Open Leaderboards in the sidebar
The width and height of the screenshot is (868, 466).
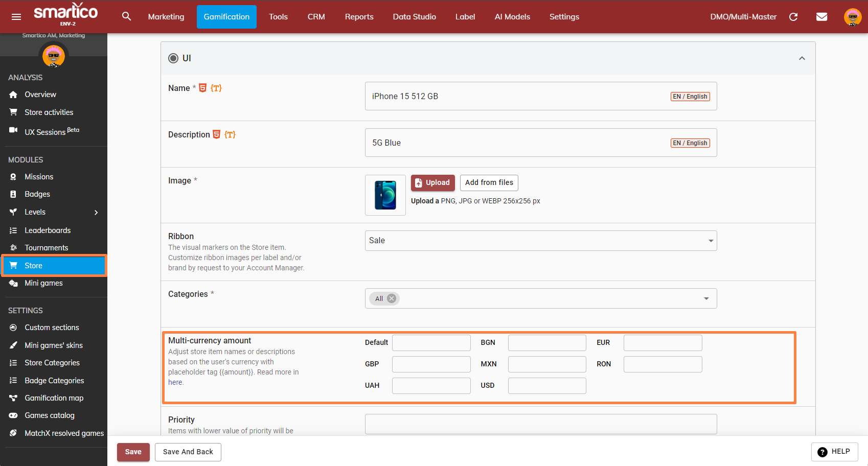(48, 230)
